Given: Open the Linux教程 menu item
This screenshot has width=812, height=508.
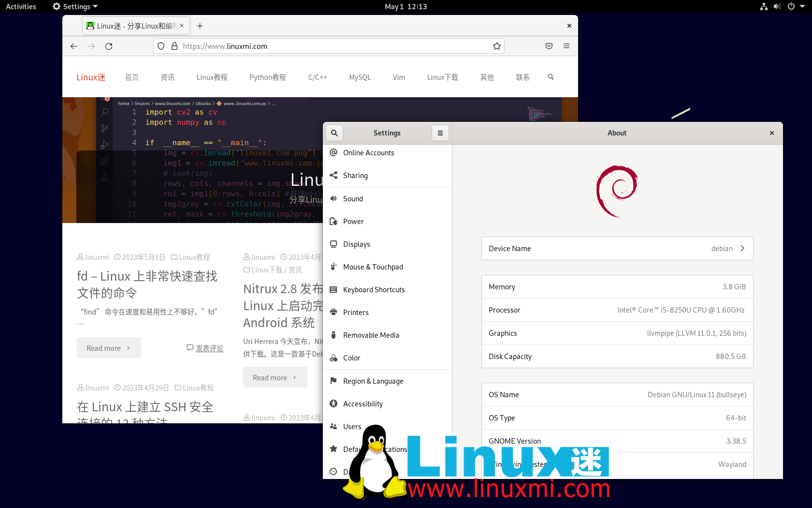Looking at the screenshot, I should coord(212,77).
